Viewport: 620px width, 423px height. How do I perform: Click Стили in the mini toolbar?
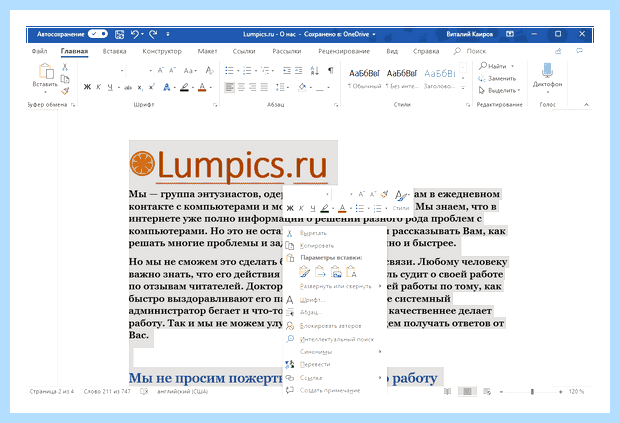[401, 208]
